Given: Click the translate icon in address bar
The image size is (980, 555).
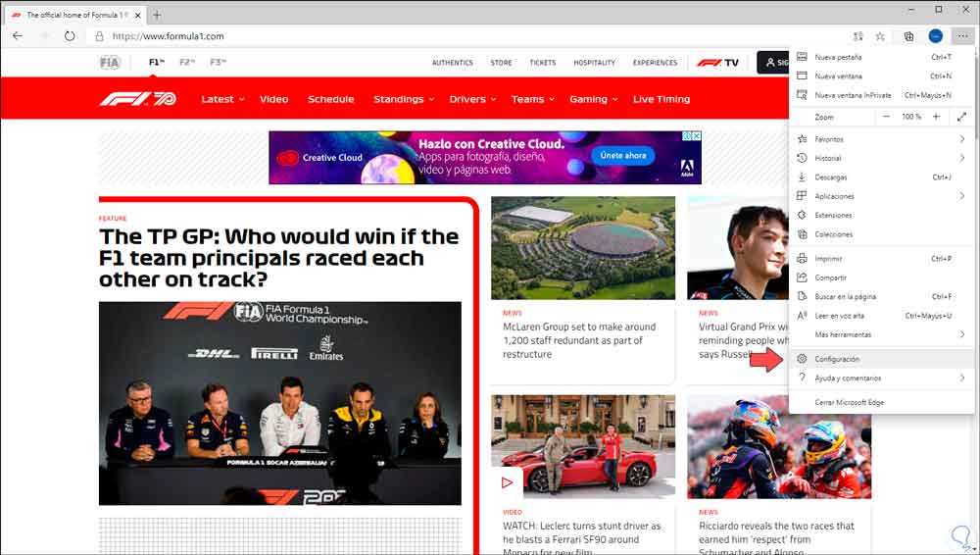Looking at the screenshot, I should [x=858, y=36].
